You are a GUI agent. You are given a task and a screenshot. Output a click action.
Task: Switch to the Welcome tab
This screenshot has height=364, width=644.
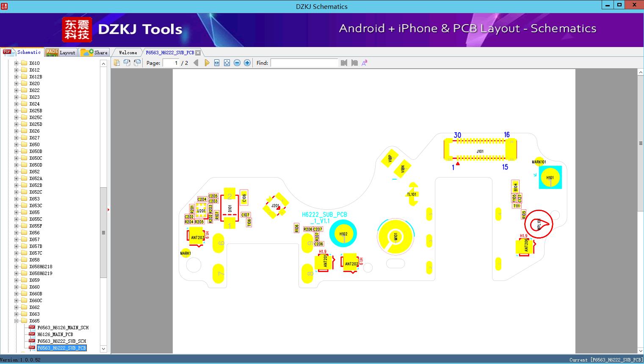(x=128, y=53)
